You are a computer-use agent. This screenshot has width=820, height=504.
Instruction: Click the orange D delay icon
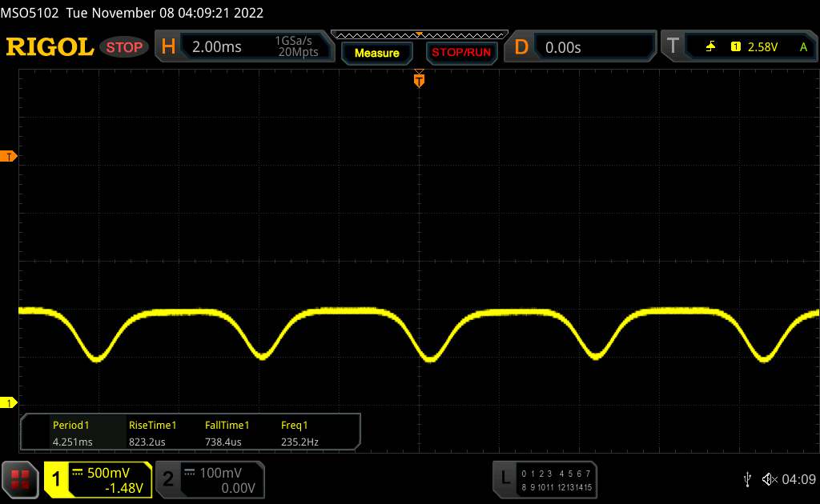[521, 47]
